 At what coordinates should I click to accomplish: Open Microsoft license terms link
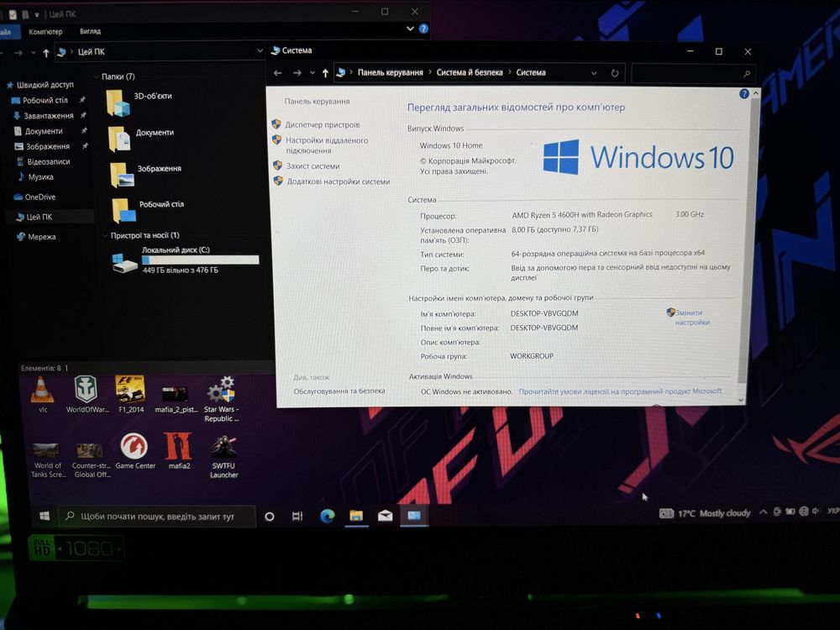pos(620,391)
